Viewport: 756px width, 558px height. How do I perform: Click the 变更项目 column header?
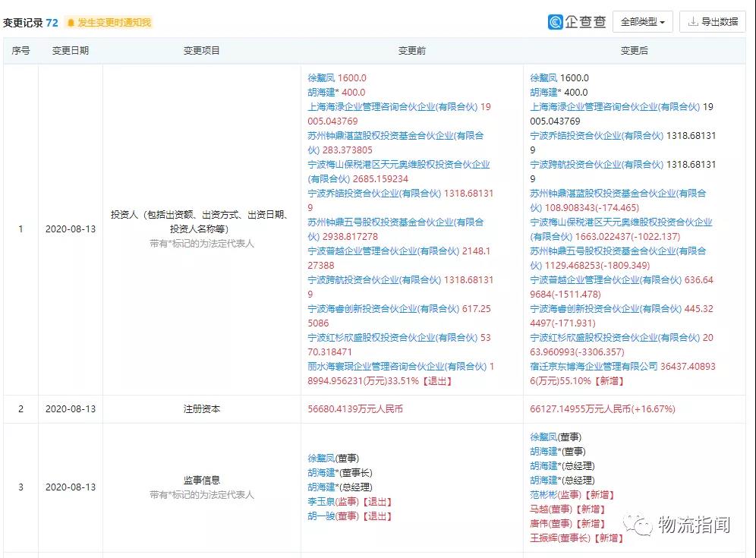pos(201,51)
